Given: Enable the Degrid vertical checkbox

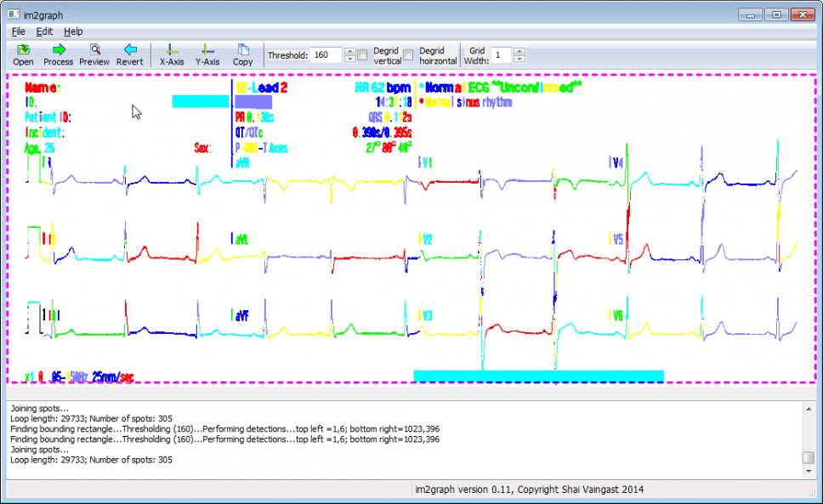Looking at the screenshot, I should [362, 55].
